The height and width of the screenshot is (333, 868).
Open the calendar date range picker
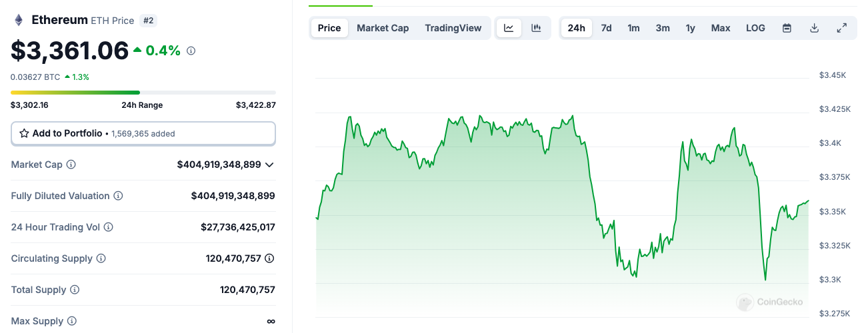click(787, 28)
